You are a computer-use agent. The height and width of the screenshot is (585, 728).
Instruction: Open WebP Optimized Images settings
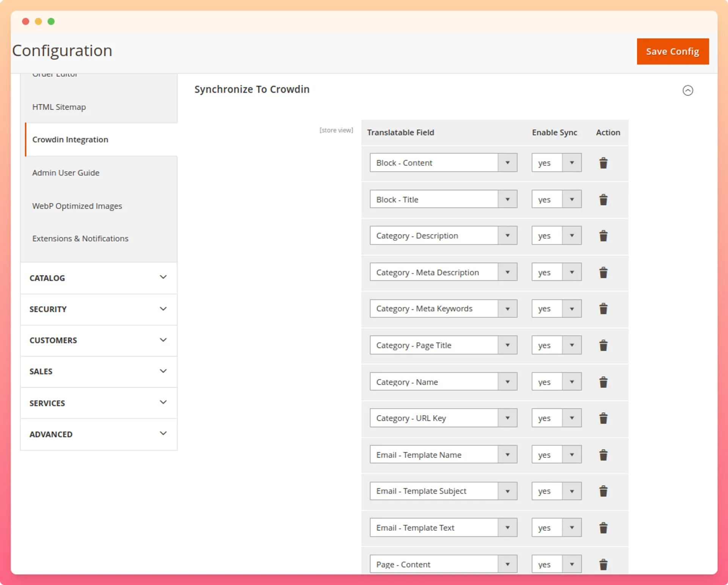click(x=77, y=206)
